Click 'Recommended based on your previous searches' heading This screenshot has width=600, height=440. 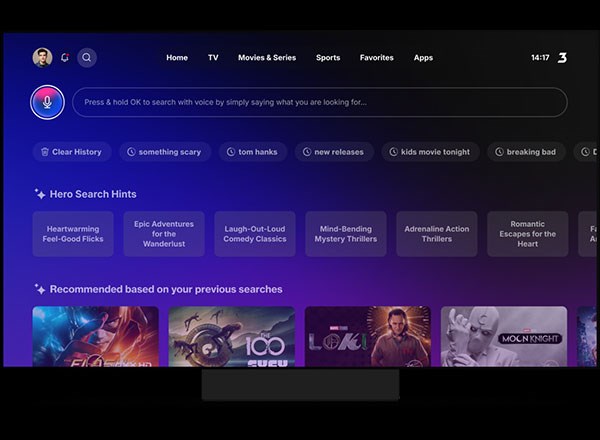point(166,289)
